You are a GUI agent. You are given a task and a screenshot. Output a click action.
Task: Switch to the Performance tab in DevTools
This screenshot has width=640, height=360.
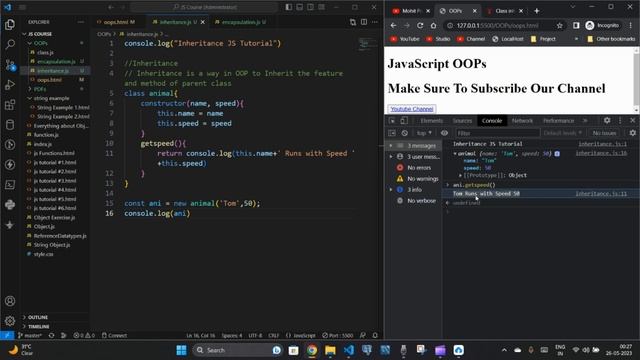pos(558,120)
